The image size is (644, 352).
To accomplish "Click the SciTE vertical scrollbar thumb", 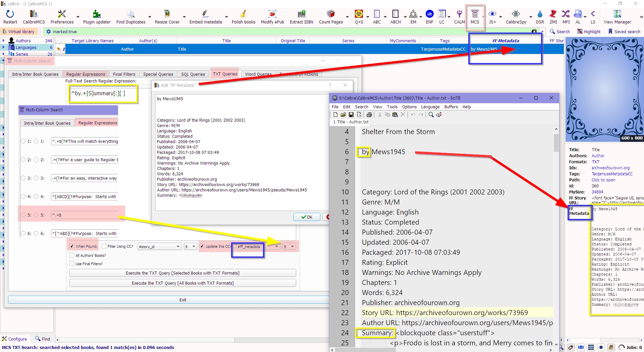I will point(556,143).
